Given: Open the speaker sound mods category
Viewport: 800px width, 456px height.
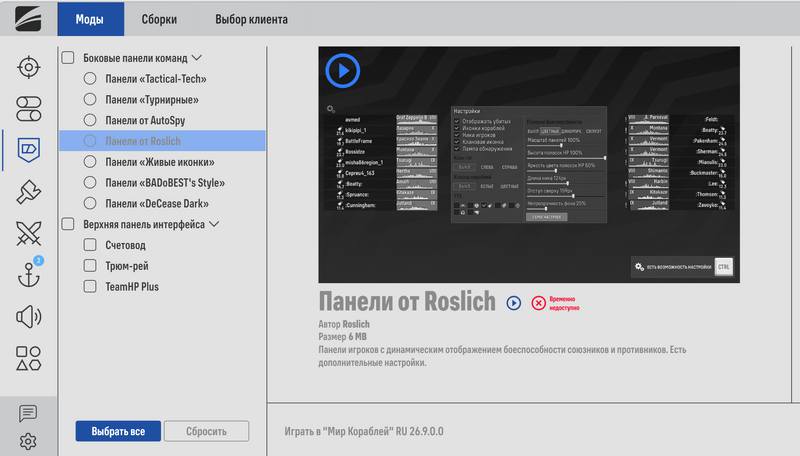Looking at the screenshot, I should (29, 317).
